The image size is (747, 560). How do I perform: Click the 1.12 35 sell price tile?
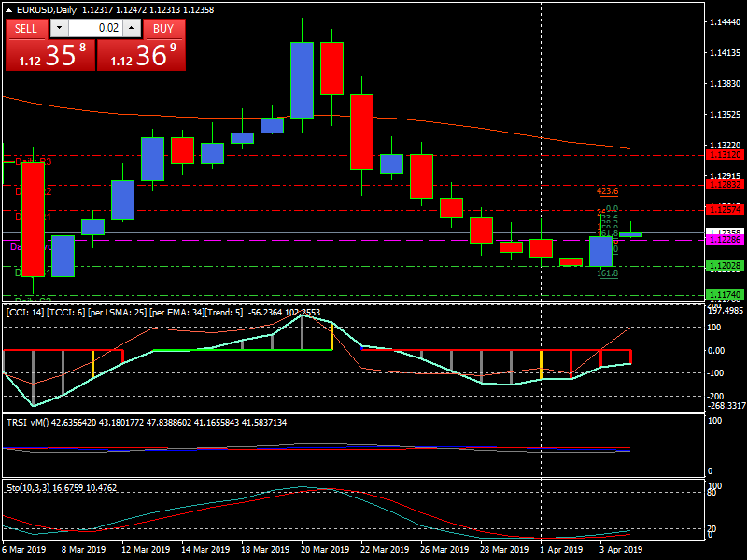pos(49,56)
